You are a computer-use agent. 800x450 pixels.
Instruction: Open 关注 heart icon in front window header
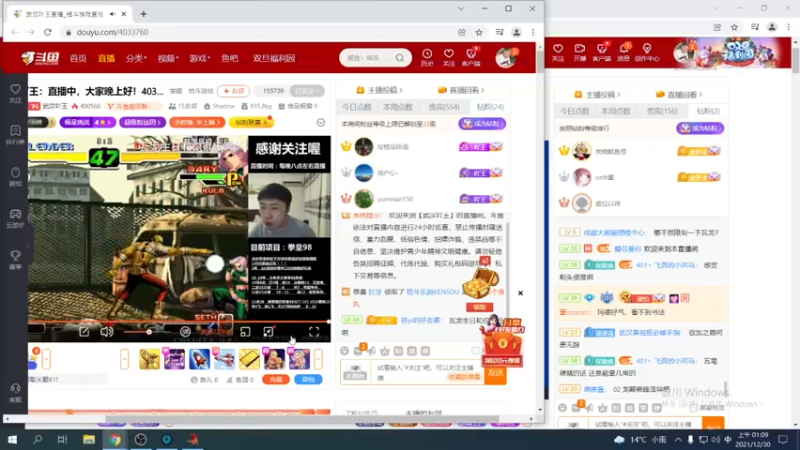pos(448,57)
